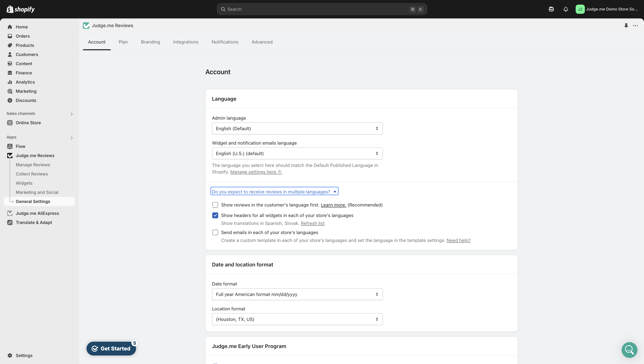The height and width of the screenshot is (364, 644).
Task: Open the three-dot more actions menu
Action: (635, 26)
